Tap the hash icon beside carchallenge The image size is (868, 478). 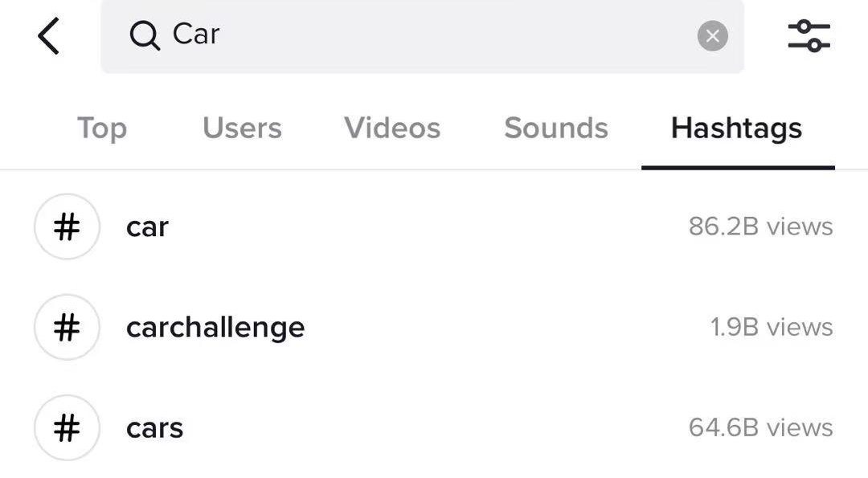coord(67,327)
